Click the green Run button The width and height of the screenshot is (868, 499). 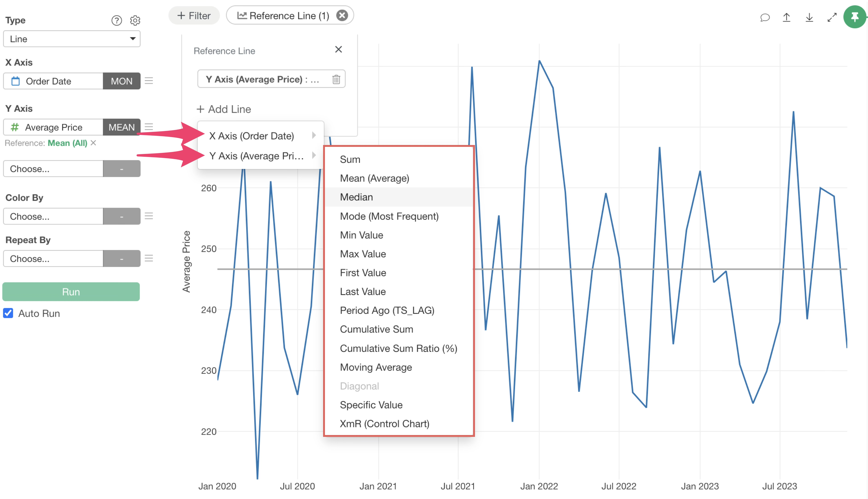[x=71, y=292]
